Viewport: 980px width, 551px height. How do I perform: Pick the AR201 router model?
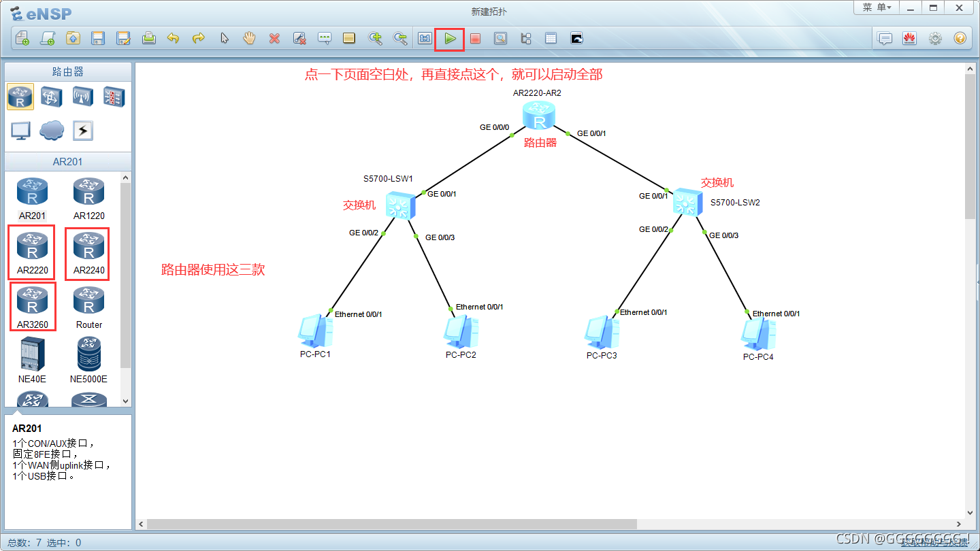tap(32, 199)
